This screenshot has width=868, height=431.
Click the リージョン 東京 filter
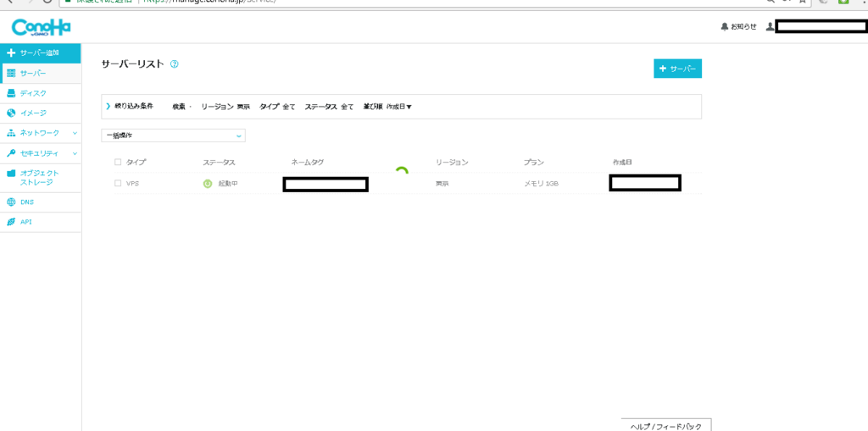(225, 106)
